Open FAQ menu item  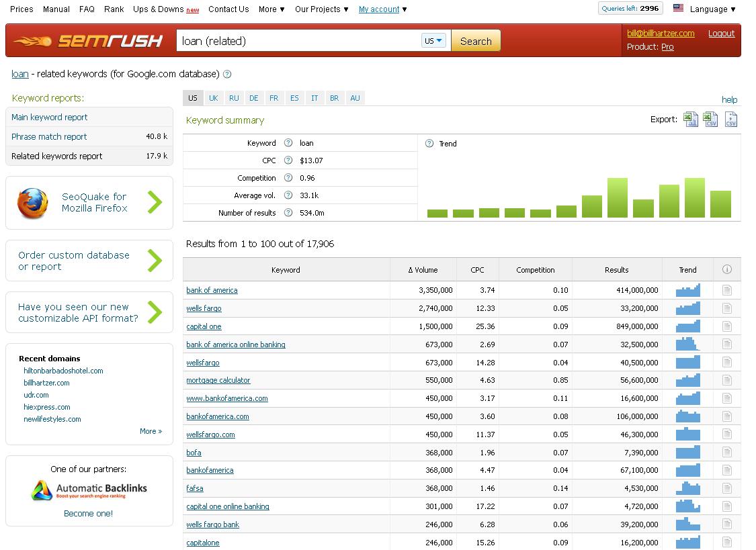coord(87,9)
